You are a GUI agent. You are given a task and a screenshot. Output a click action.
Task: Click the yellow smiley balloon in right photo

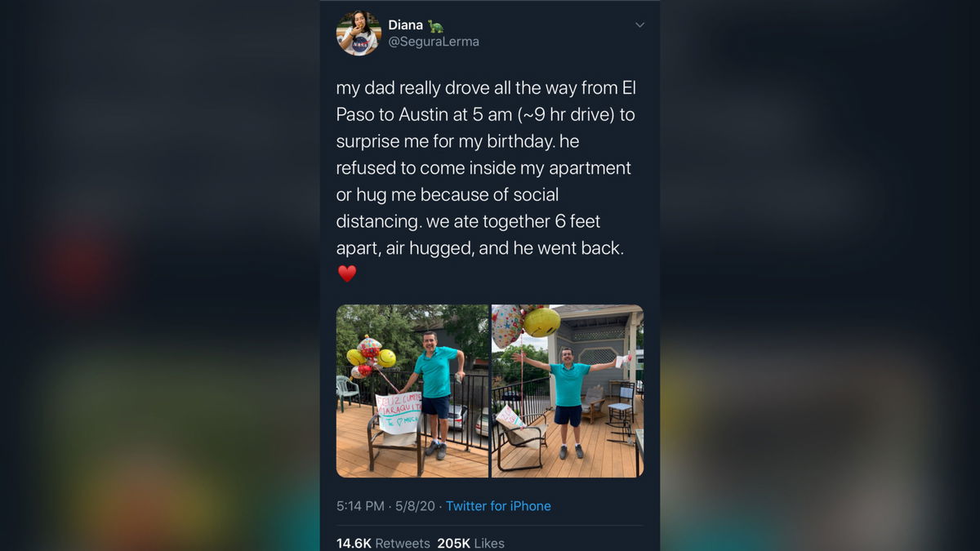542,322
